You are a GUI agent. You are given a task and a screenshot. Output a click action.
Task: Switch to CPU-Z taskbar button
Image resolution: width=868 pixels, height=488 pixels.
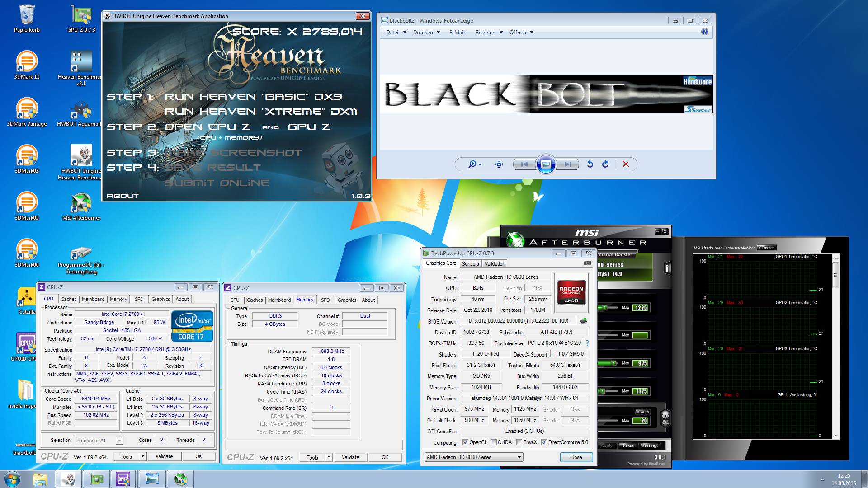click(x=123, y=479)
